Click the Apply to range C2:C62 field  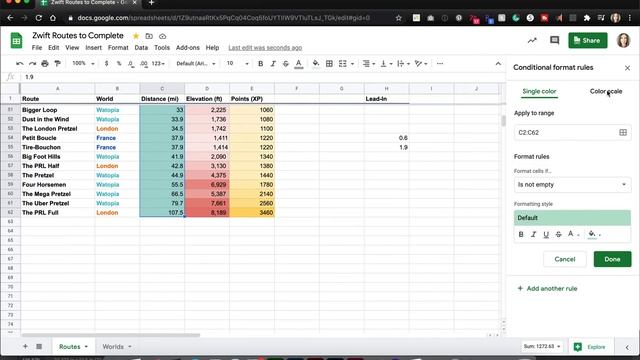coord(572,132)
